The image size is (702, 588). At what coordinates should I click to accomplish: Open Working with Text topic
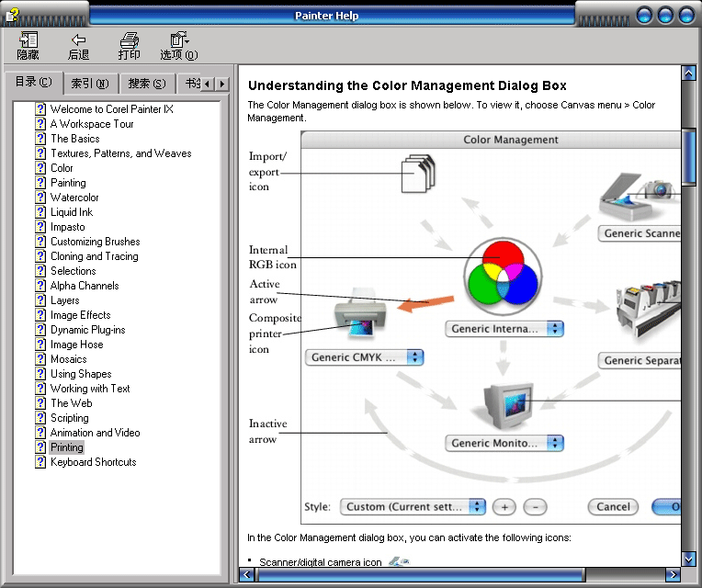click(x=90, y=389)
